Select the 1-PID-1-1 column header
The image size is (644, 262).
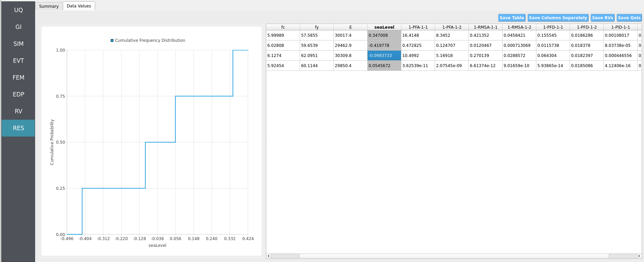(620, 27)
